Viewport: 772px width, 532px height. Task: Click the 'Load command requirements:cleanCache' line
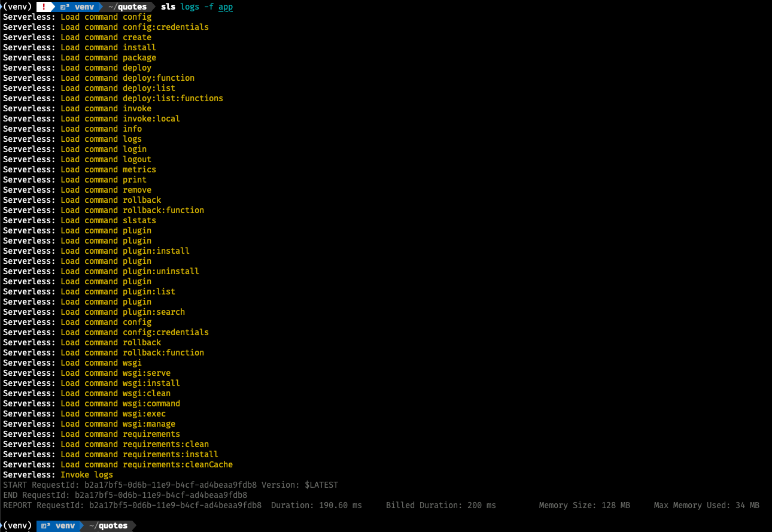(x=146, y=464)
